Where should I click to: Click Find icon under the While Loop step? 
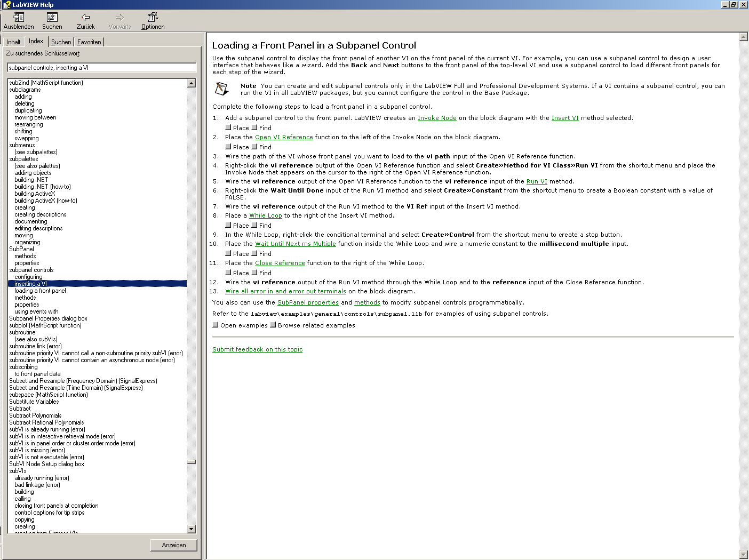(254, 225)
